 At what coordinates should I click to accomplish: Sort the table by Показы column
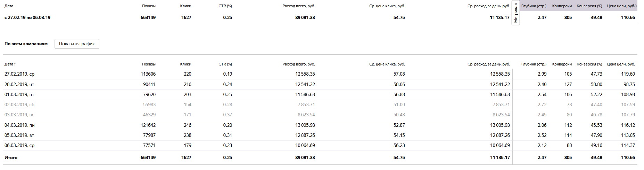coord(149,64)
